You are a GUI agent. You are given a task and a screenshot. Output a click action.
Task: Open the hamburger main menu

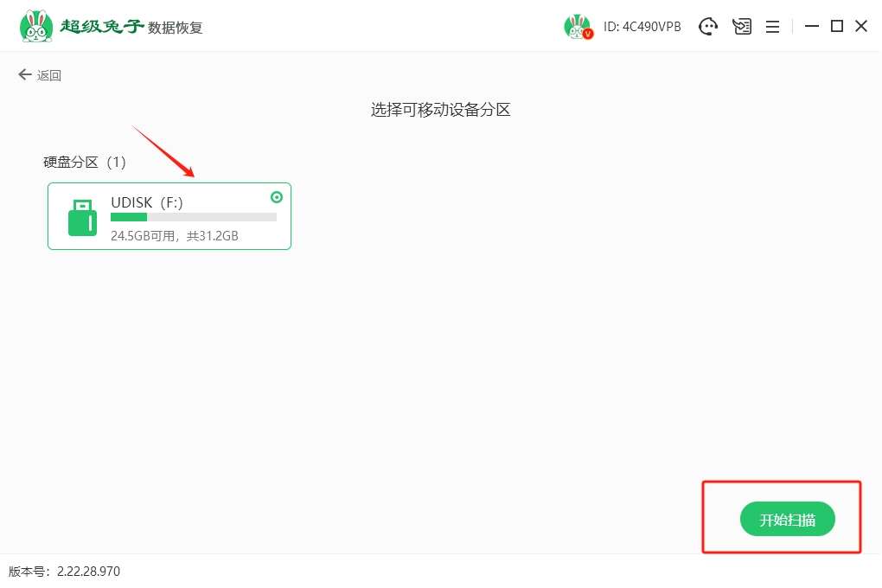(773, 27)
